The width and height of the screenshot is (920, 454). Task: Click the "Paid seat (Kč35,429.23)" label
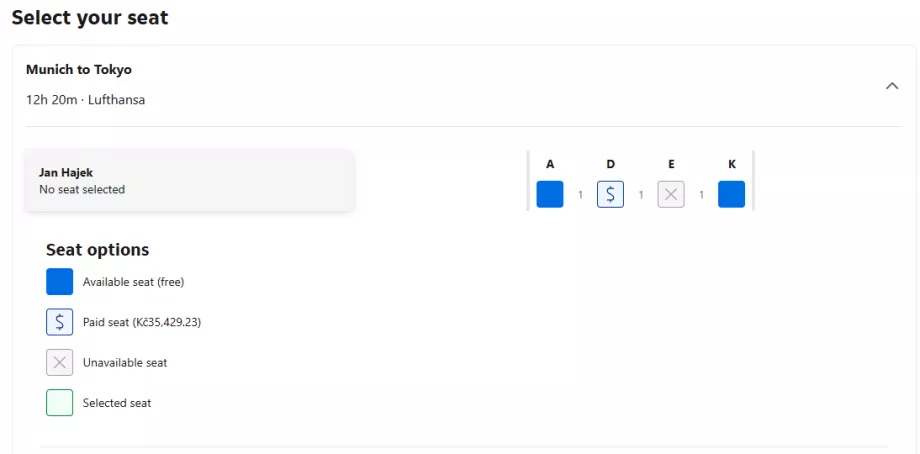click(x=143, y=322)
